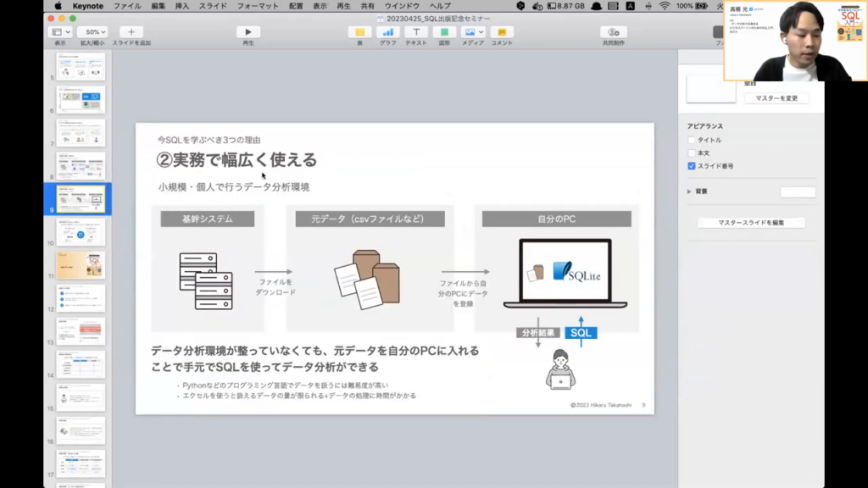Viewport: 868px width, 488px height.
Task: Click the Play (再生) slideshow button
Action: 248,32
